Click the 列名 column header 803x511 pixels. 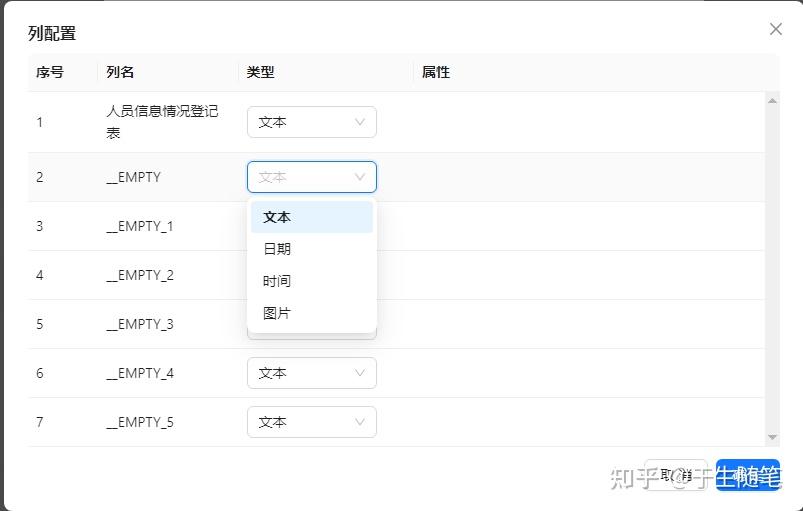[121, 72]
